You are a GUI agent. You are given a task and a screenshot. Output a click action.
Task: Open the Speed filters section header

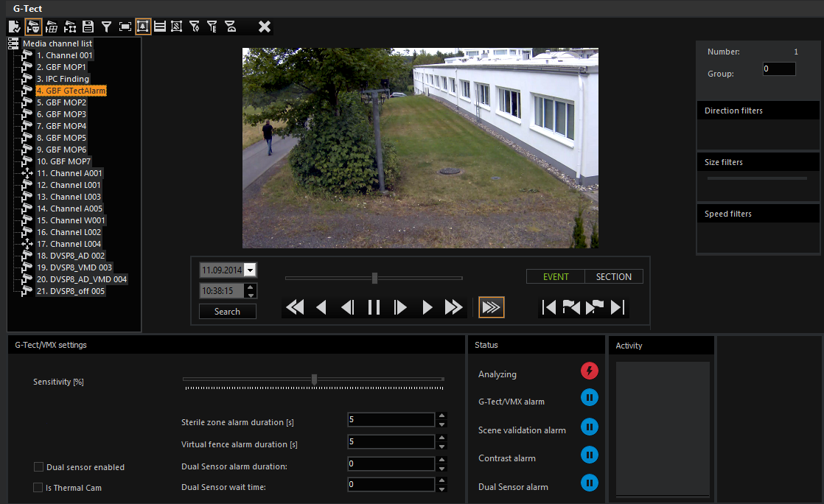[x=758, y=214]
